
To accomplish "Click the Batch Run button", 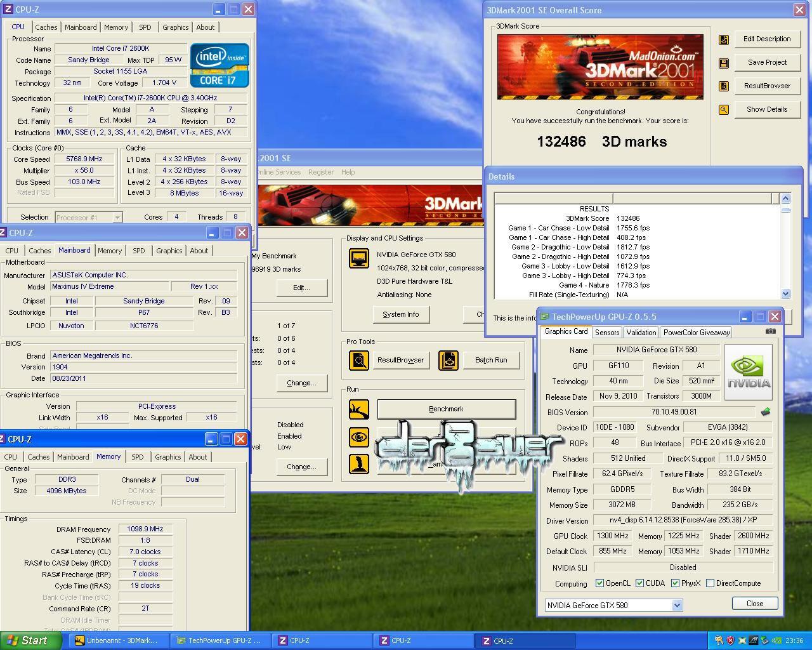I will (x=491, y=360).
